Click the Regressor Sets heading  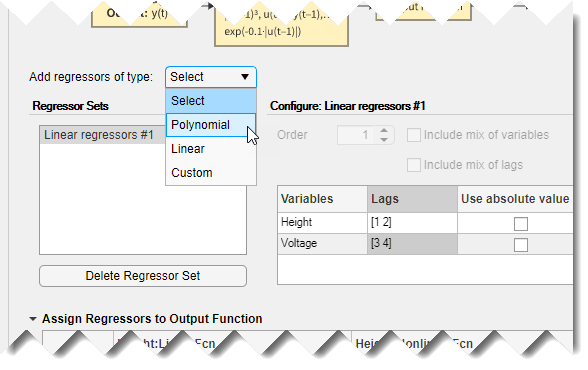tap(70, 106)
